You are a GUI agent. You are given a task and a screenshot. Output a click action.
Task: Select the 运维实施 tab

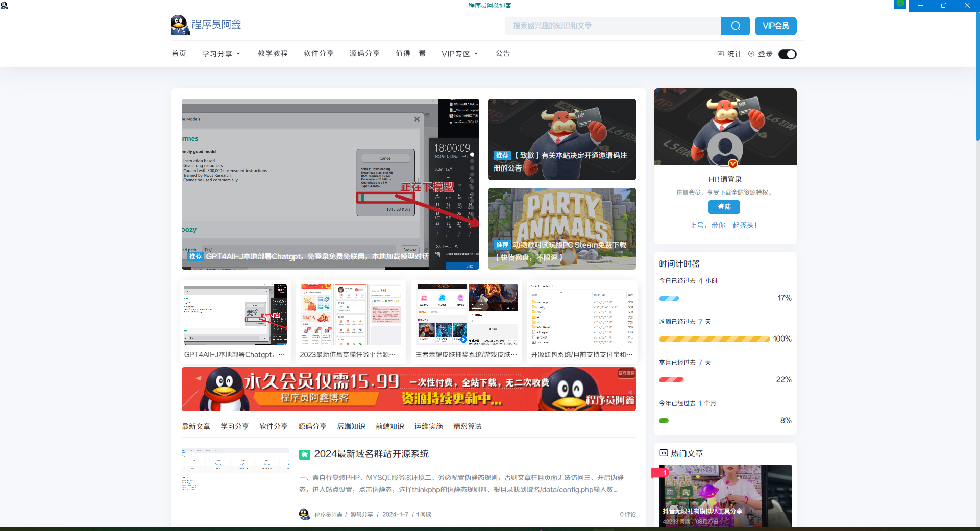click(429, 427)
